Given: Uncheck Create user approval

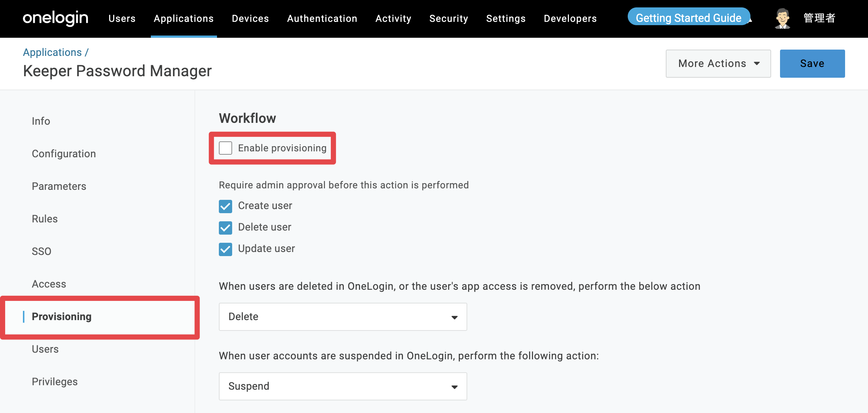Looking at the screenshot, I should point(226,206).
